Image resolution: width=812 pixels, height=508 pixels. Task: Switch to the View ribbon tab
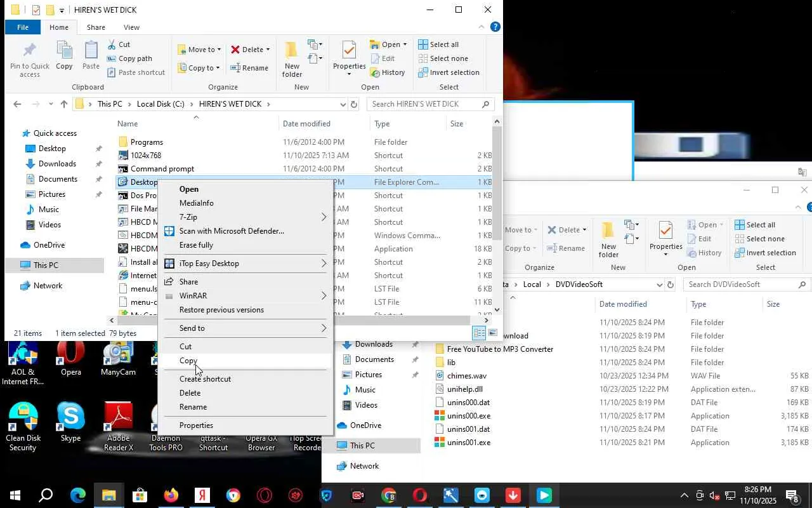point(131,27)
